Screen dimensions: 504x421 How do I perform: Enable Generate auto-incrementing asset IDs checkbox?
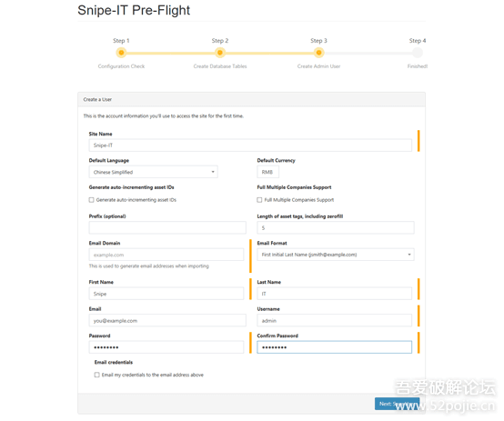tap(92, 200)
